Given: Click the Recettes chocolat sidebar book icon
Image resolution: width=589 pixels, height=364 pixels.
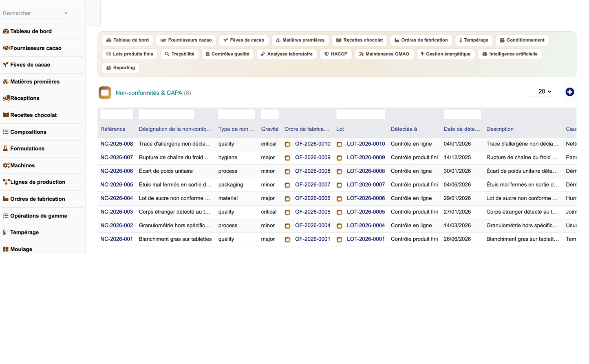Looking at the screenshot, I should click(x=6, y=115).
